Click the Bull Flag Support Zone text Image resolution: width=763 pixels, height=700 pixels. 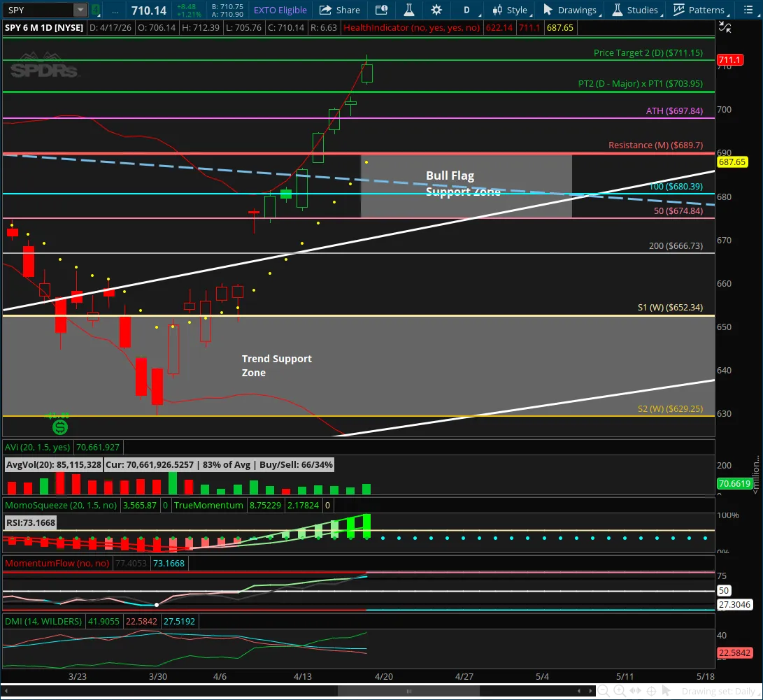pyautogui.click(x=463, y=183)
